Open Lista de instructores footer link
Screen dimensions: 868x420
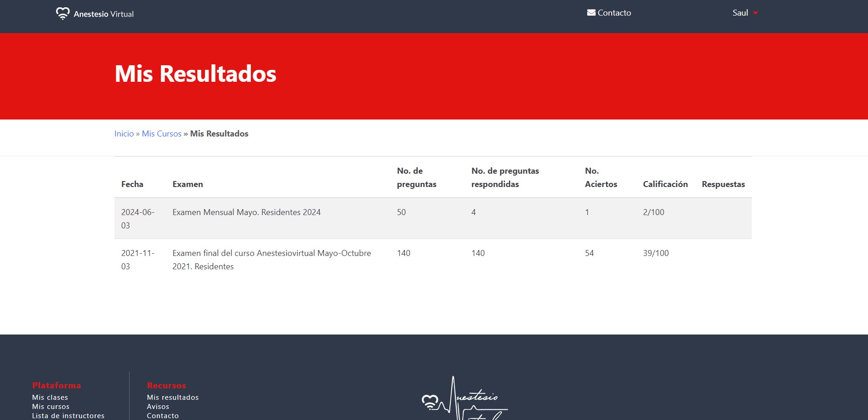point(68,416)
